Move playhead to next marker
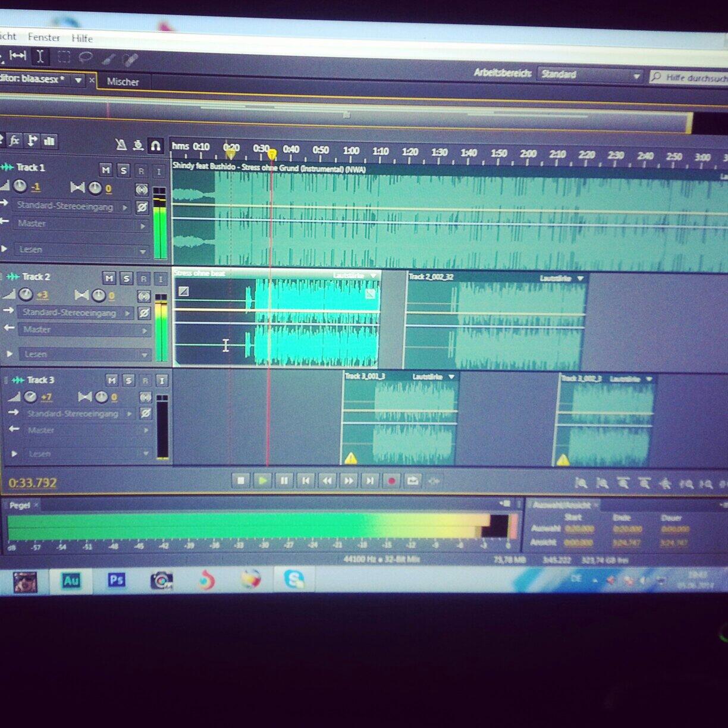728x728 pixels. (370, 481)
